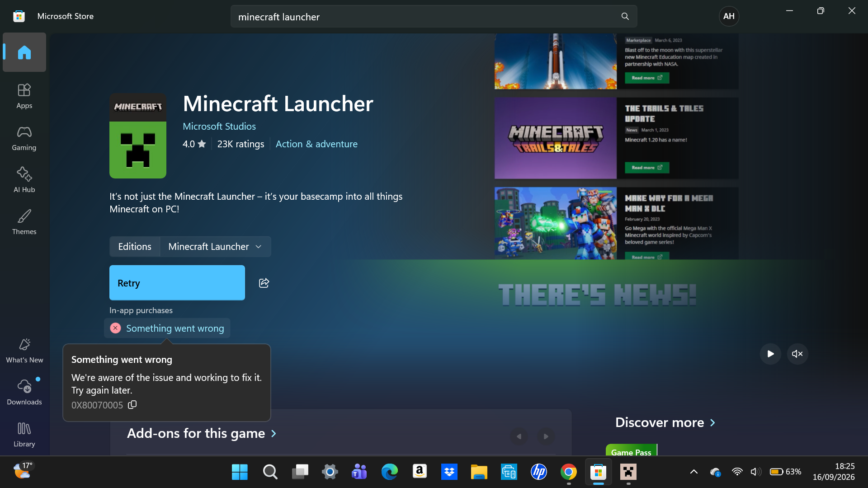Open Dropbox from the taskbar
The image size is (868, 488).
449,472
